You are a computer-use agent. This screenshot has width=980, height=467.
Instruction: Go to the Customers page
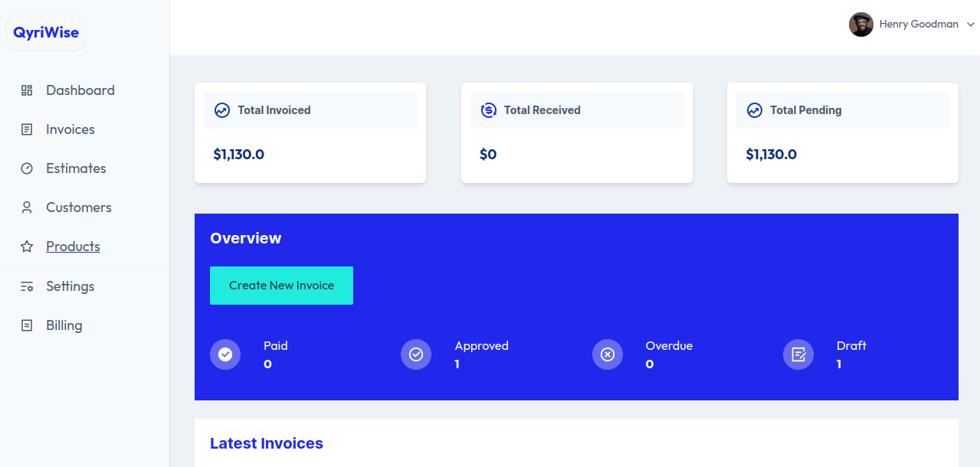tap(79, 207)
